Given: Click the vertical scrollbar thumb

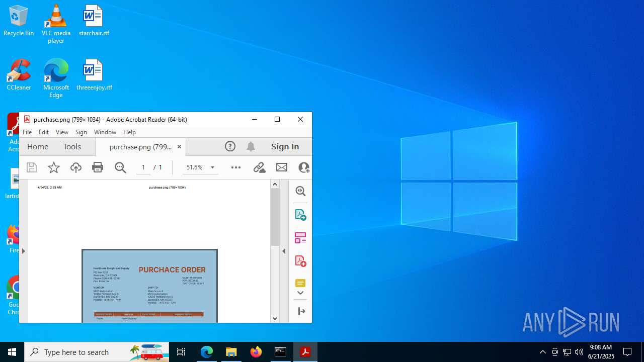Looking at the screenshot, I should click(275, 217).
